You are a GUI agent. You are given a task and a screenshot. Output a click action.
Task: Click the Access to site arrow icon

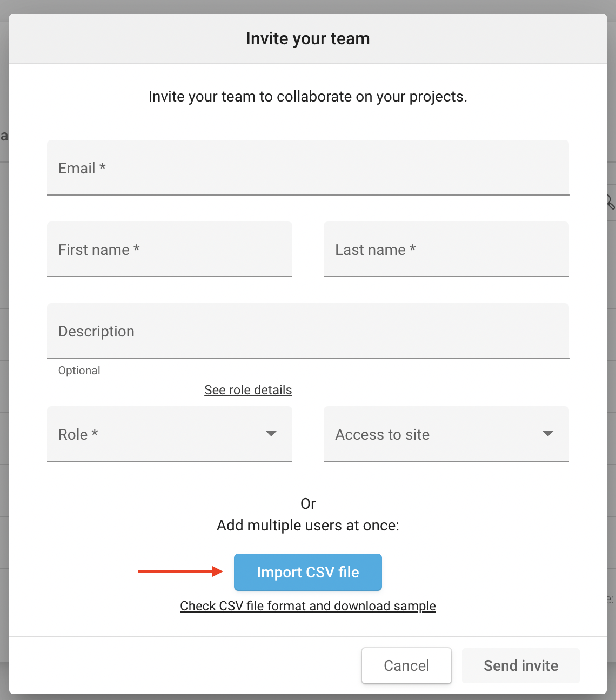pyautogui.click(x=548, y=434)
